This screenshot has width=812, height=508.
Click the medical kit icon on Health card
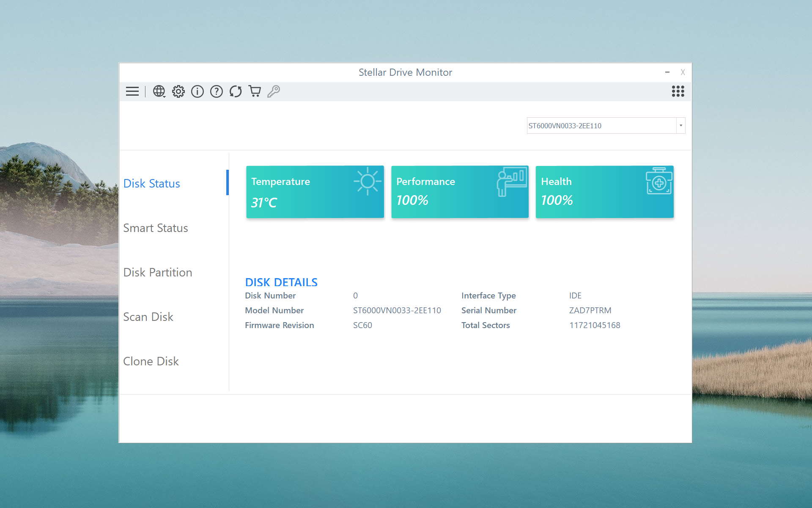[x=659, y=181]
